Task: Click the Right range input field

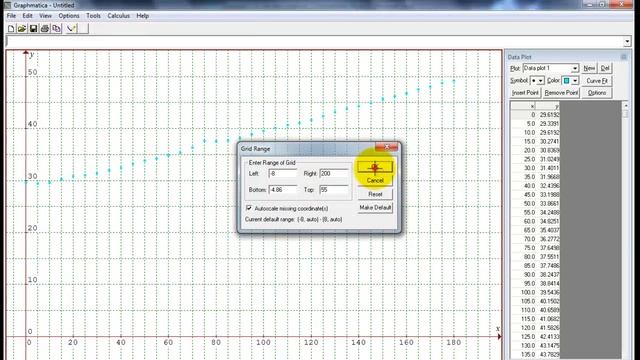Action: click(x=334, y=173)
